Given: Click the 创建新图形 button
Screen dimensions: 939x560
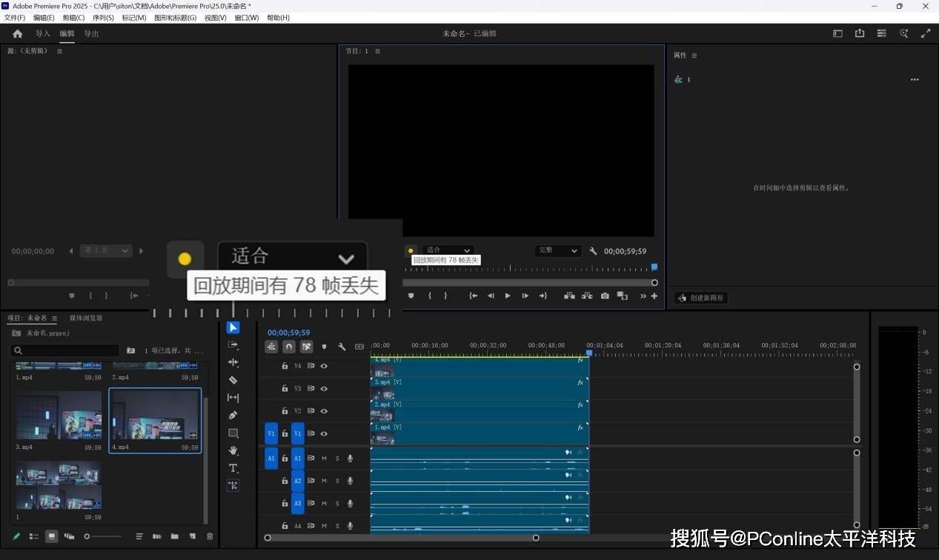Looking at the screenshot, I should (701, 298).
